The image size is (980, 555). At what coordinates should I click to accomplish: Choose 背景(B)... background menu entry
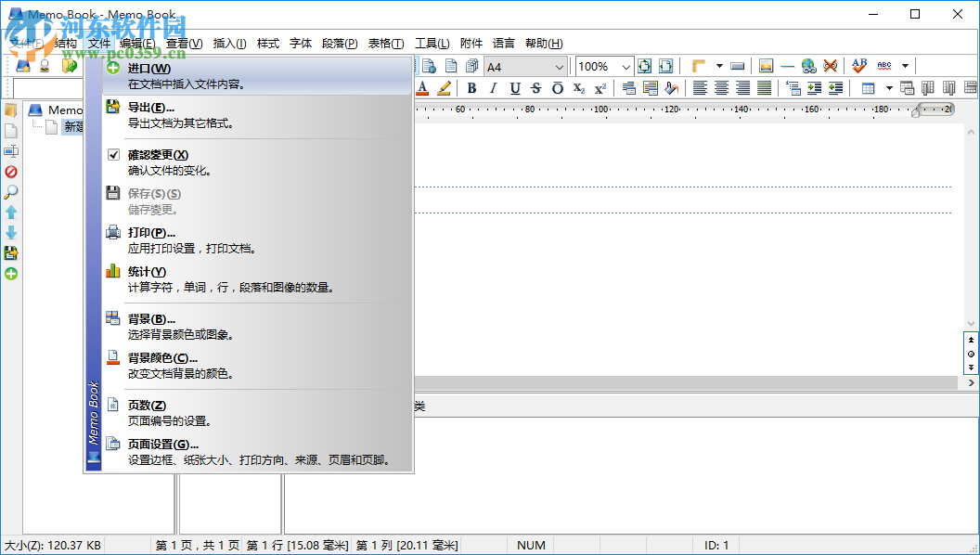click(257, 327)
